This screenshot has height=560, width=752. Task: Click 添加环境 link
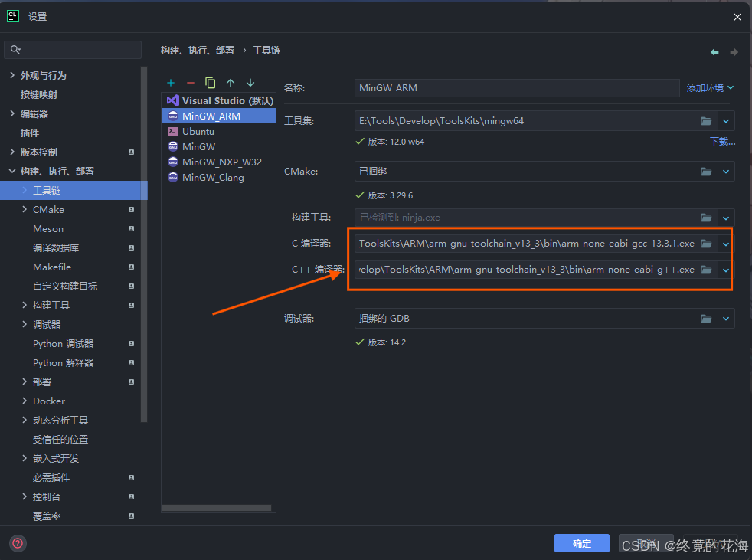pyautogui.click(x=710, y=88)
